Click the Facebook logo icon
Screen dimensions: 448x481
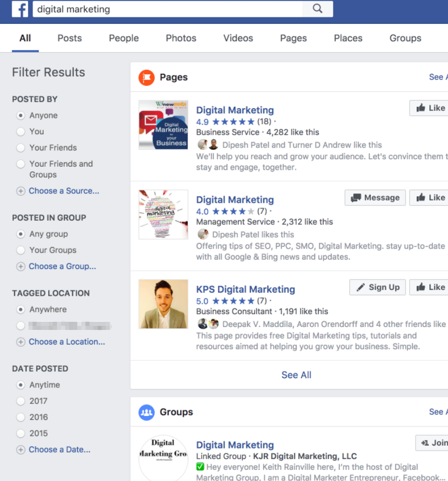[x=20, y=9]
